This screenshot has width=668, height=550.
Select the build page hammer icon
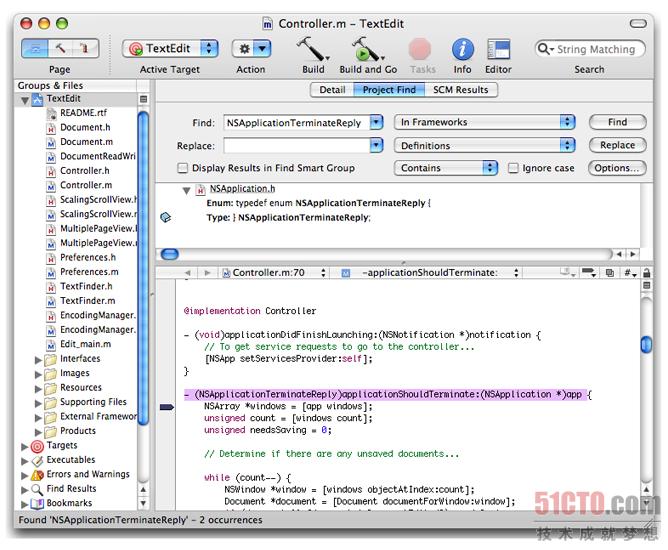60,49
